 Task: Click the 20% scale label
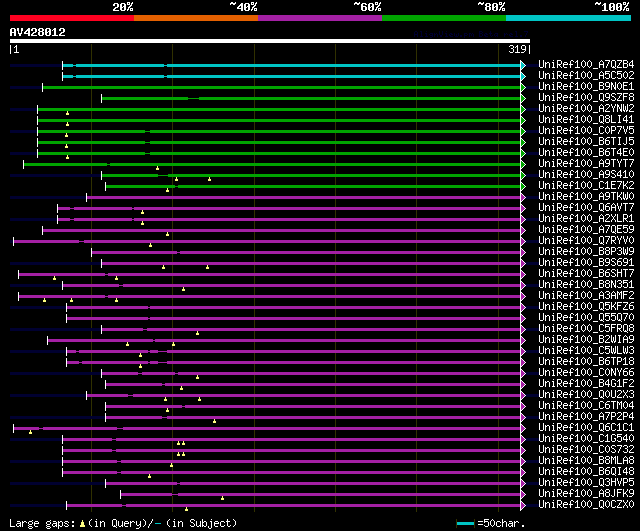(x=123, y=7)
